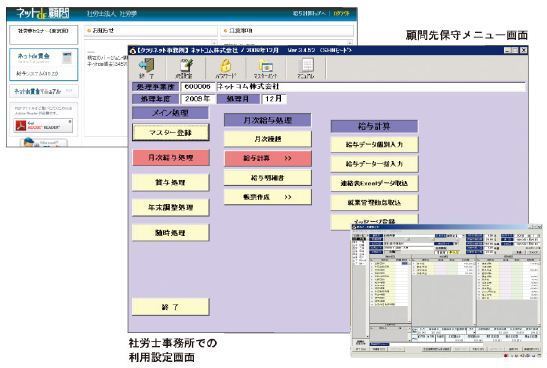The width and height of the screenshot is (547, 368).
Task: Open the マスターメンテ folder toolbar icon
Action: coord(266,68)
